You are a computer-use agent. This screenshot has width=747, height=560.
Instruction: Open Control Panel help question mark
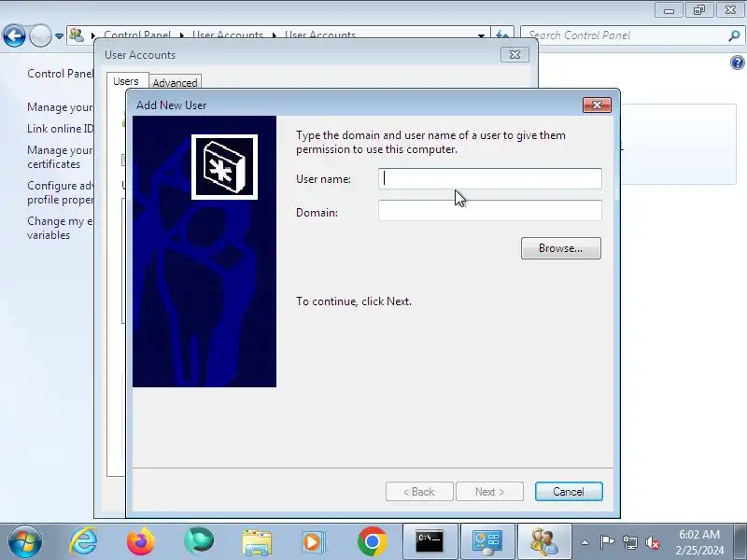737,63
